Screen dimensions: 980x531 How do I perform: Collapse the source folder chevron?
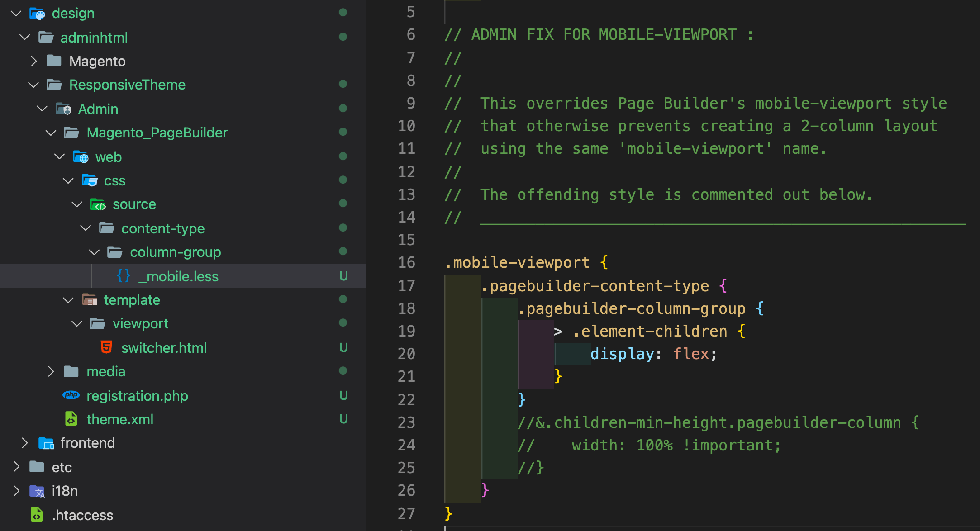point(77,204)
